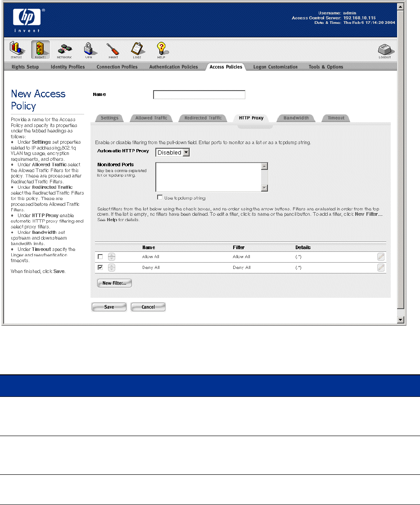Click Monitored Ports scroll down arrow
The height and width of the screenshot is (505, 420).
tap(264, 188)
